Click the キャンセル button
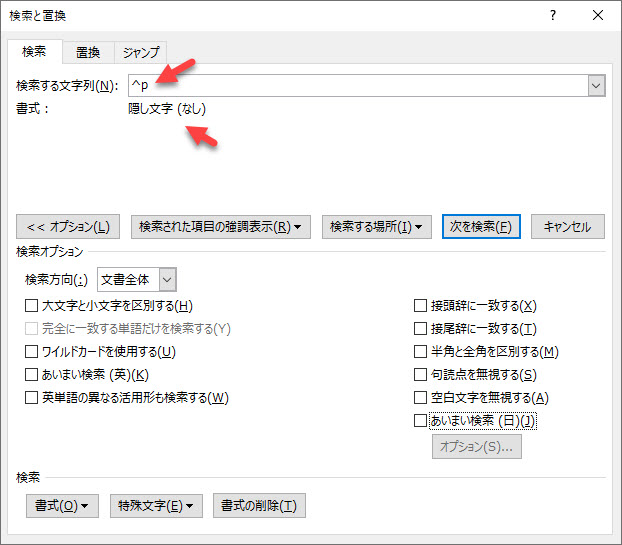The image size is (622, 545). (x=567, y=227)
